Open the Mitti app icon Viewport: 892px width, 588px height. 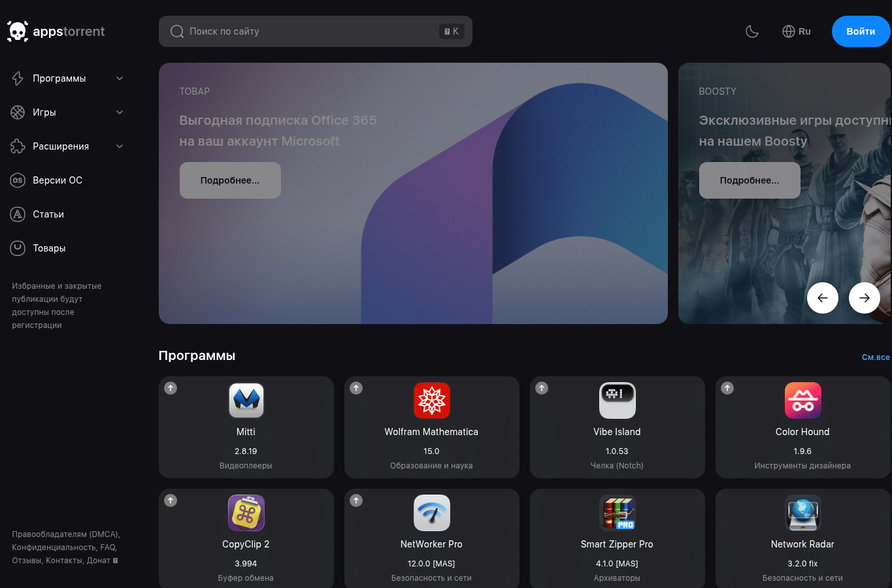[x=246, y=400]
